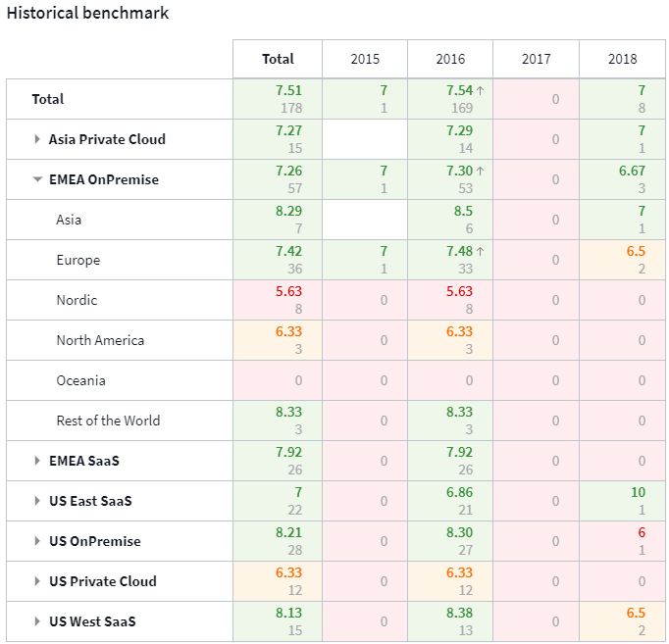Collapse the EMEA OnPremise row
The height and width of the screenshot is (644, 669).
37,179
